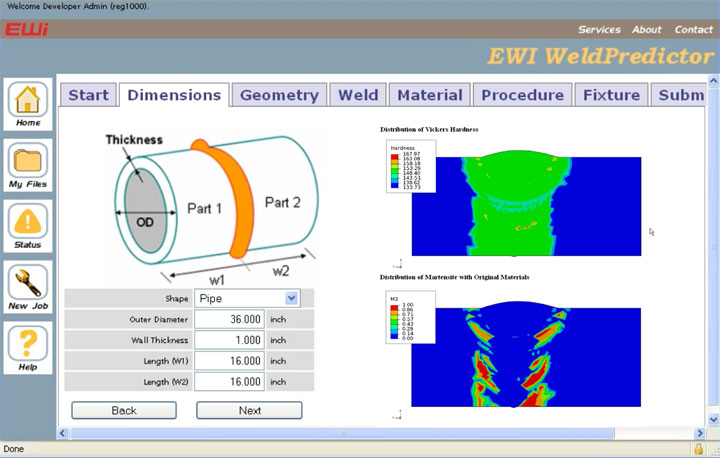Click the Vickers Hardness distribution plot

[x=526, y=204]
